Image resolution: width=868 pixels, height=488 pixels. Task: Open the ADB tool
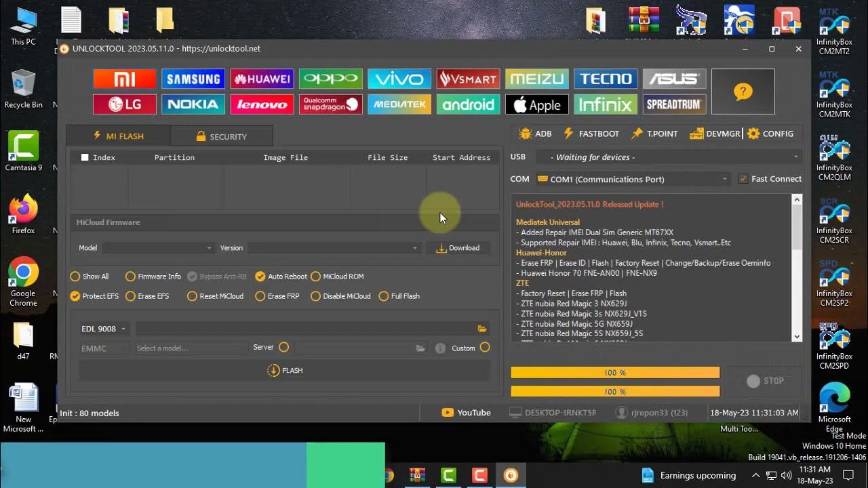tap(535, 134)
